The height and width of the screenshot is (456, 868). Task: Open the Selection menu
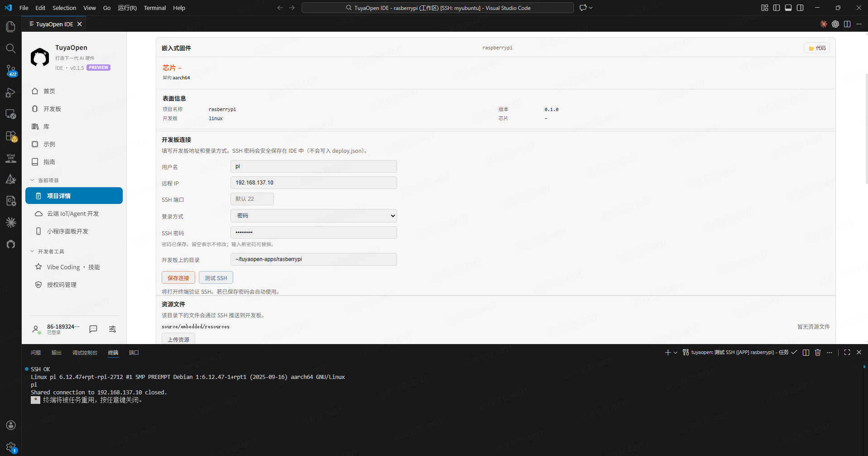pos(64,8)
